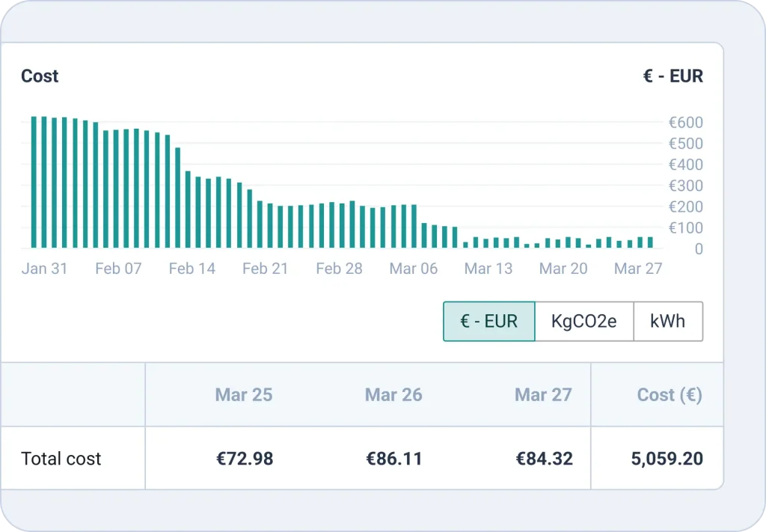Switch chart units to kWh
This screenshot has width=766, height=532.
click(x=667, y=322)
